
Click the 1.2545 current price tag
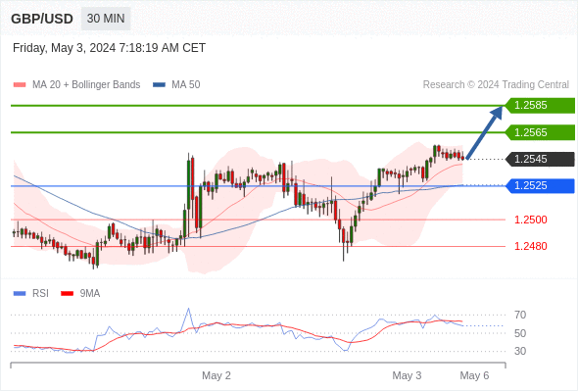(x=540, y=160)
